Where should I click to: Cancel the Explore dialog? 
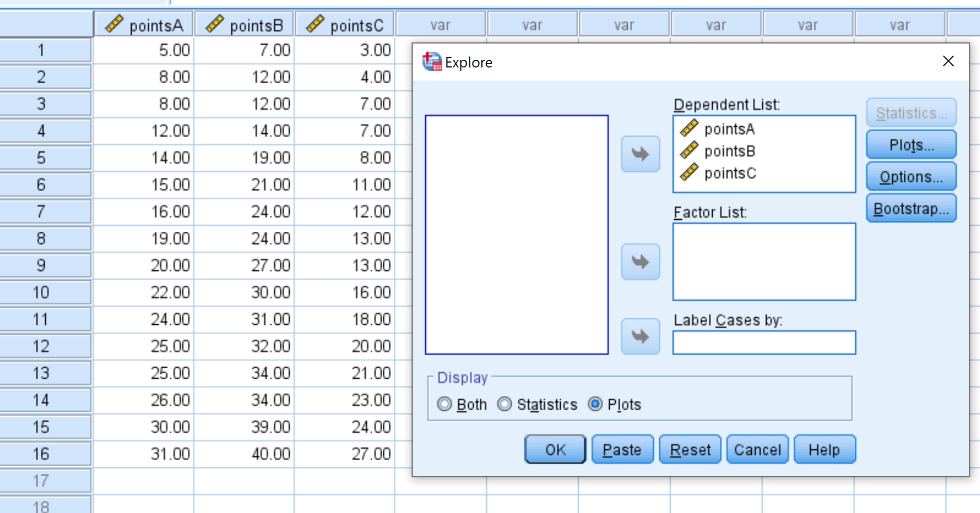757,449
